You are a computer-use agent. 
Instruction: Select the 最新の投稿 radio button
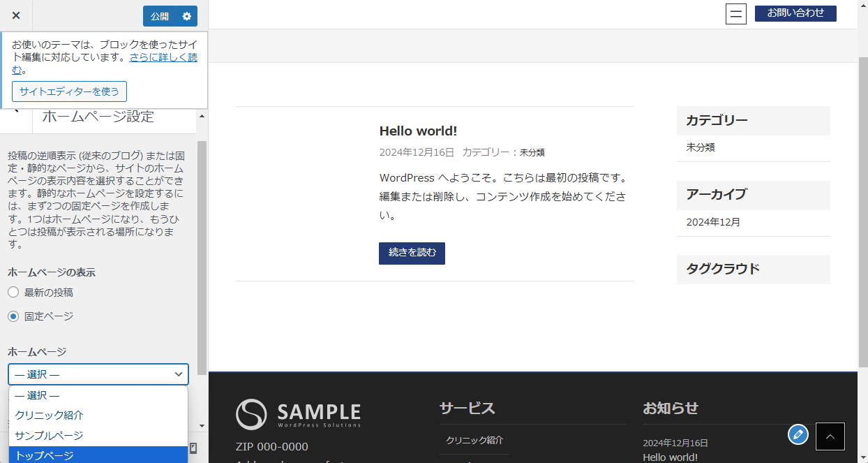tap(13, 292)
